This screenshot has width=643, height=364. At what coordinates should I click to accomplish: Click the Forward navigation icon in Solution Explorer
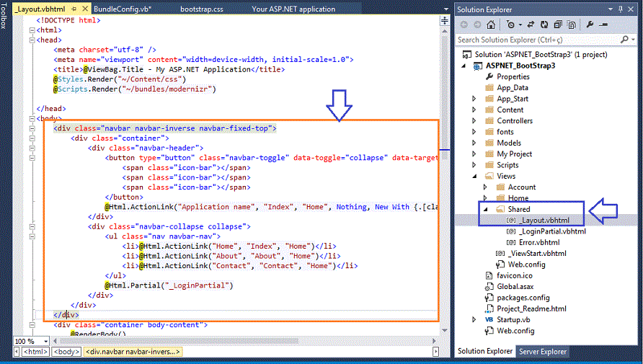(477, 25)
